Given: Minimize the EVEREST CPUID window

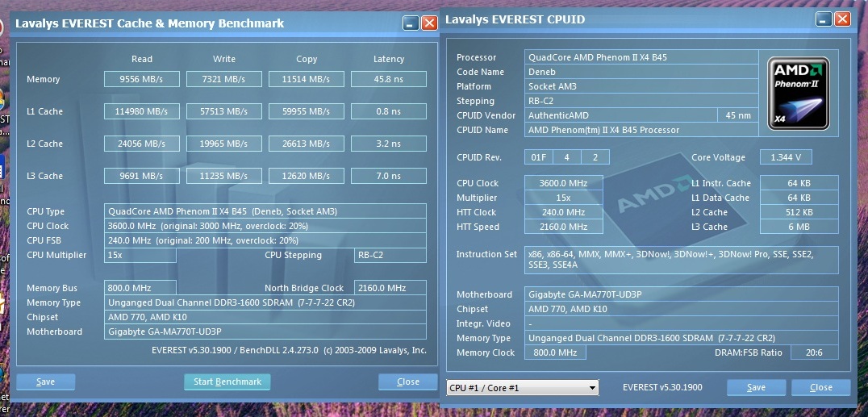Looking at the screenshot, I should point(824,19).
